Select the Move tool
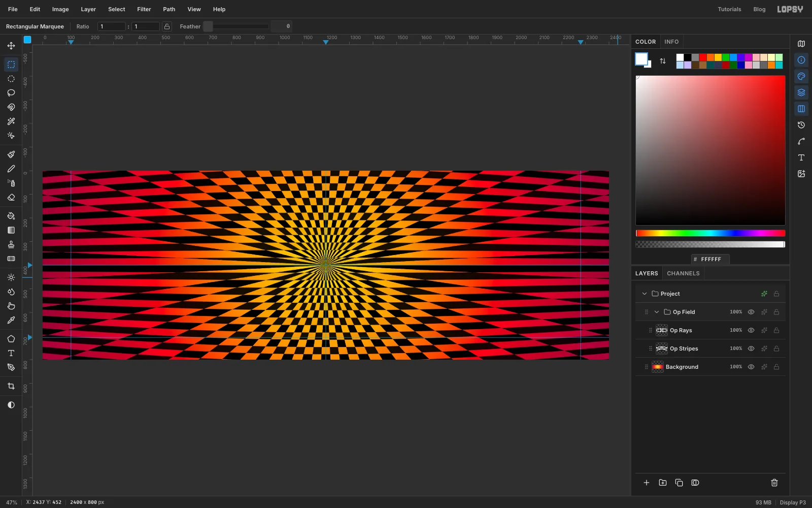This screenshot has width=812, height=508. pyautogui.click(x=11, y=46)
